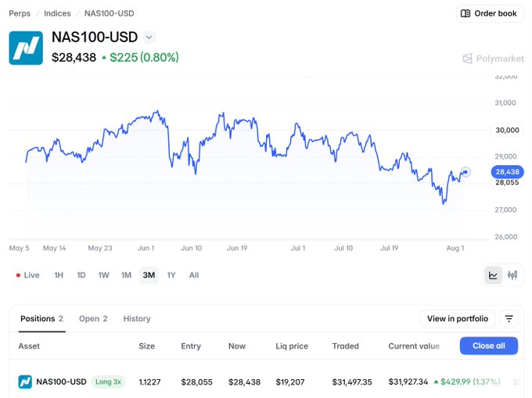
Task: Switch chart to Live mode
Action: (28, 275)
